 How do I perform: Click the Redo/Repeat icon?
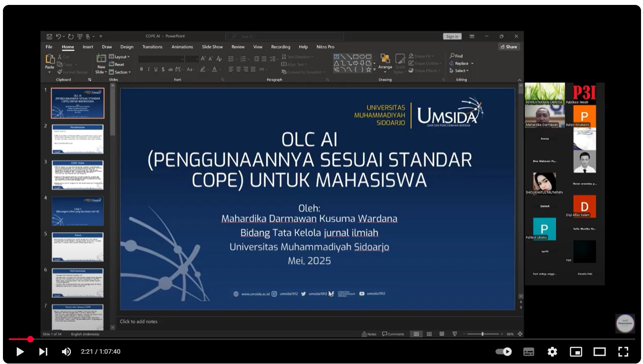[x=70, y=36]
